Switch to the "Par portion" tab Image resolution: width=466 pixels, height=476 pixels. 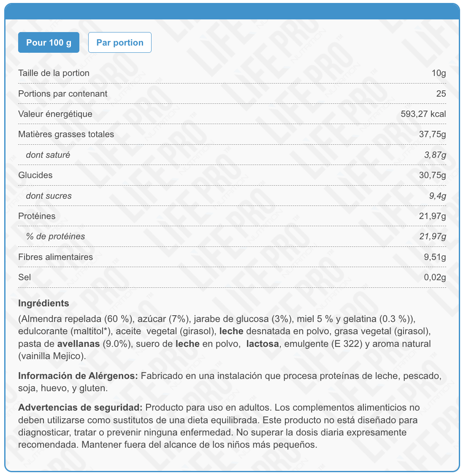point(120,43)
